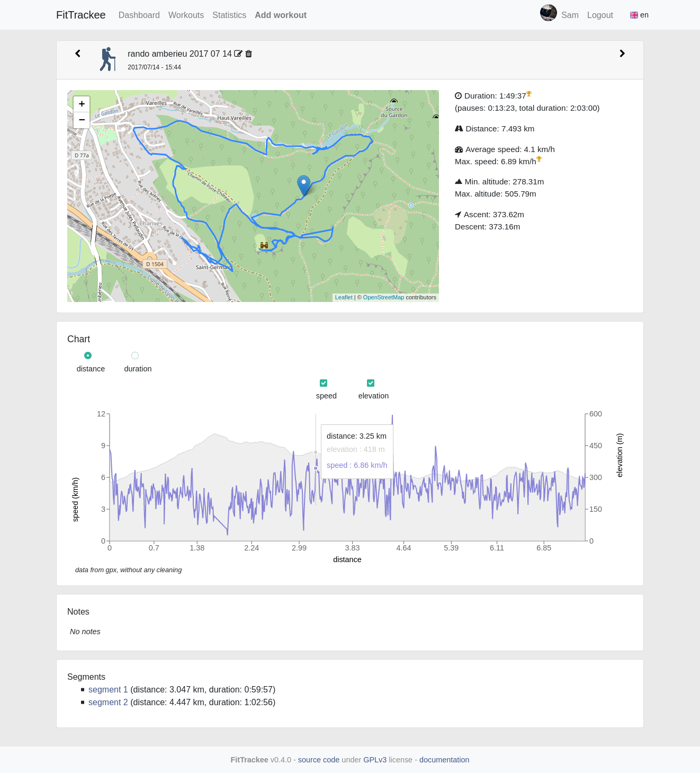
Task: Open Add workout page
Action: point(281,15)
